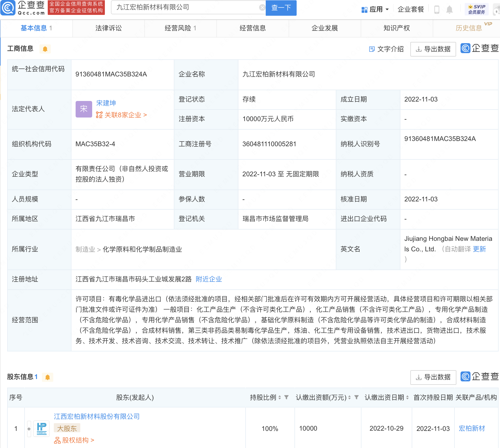500x448 pixels.
Task: Open 历史信息 VIP tab
Action: pos(469,28)
